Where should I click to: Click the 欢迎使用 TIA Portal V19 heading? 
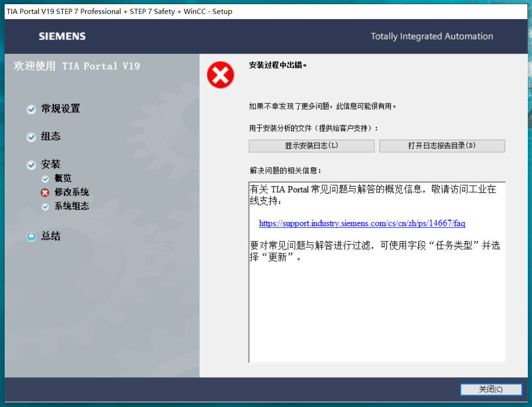[x=77, y=66]
